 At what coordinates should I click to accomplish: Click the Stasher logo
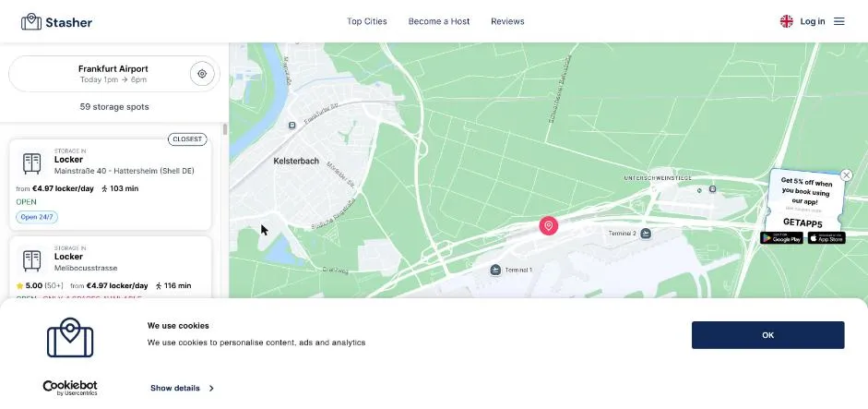pos(56,22)
